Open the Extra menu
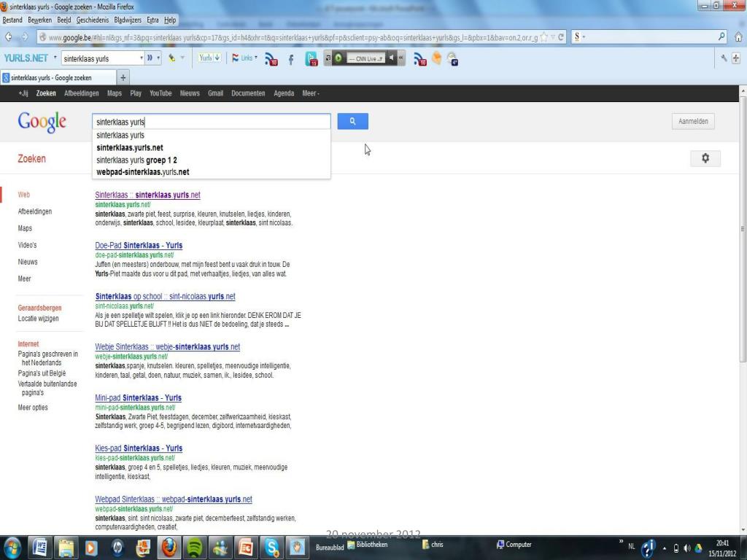Viewport: 747px width, 560px height. coord(152,20)
